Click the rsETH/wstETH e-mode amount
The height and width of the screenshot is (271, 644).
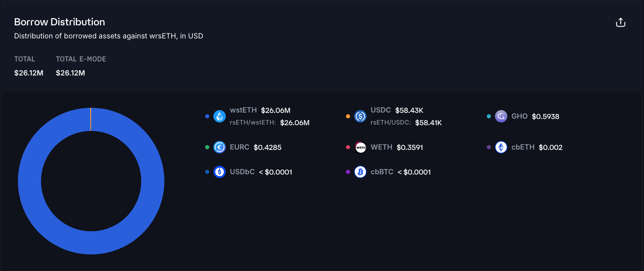pos(295,123)
